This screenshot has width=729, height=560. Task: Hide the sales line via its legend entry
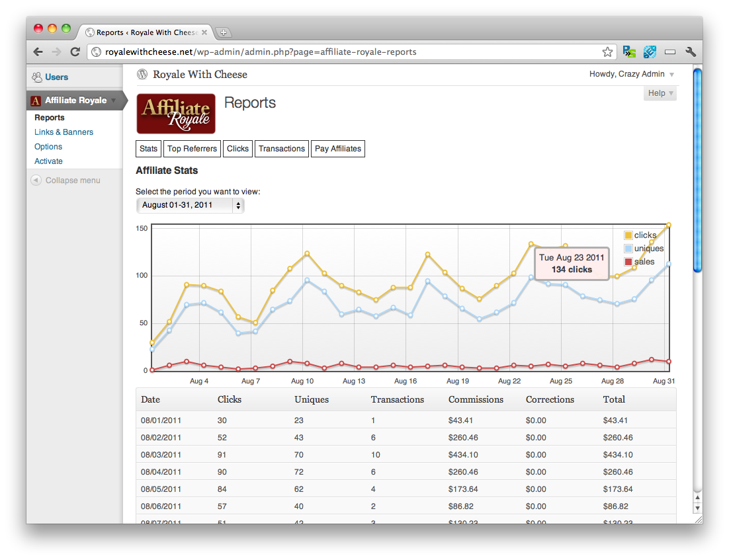pyautogui.click(x=644, y=261)
